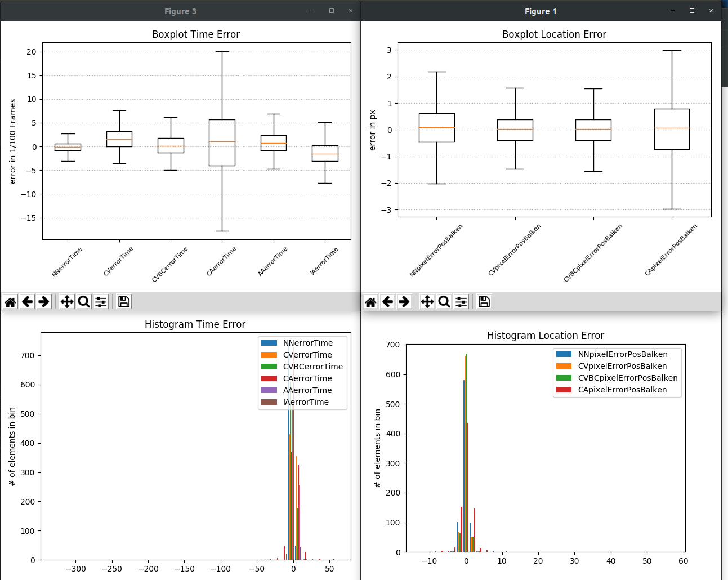Activate the Pan tool in Figure 1
The image size is (728, 580).
427,302
